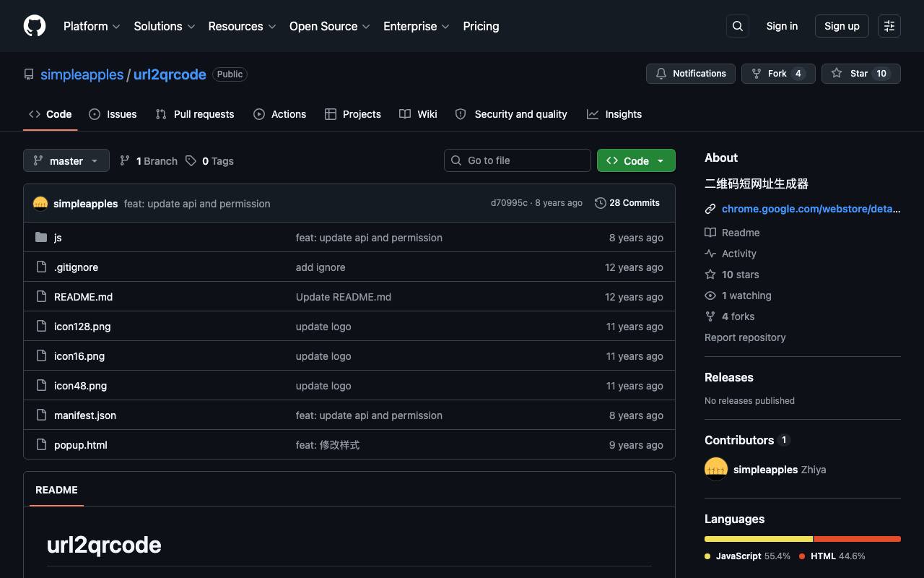Viewport: 924px width, 578px height.
Task: Click the contributor avatar for simpleapples Zhiya
Action: [x=716, y=470]
